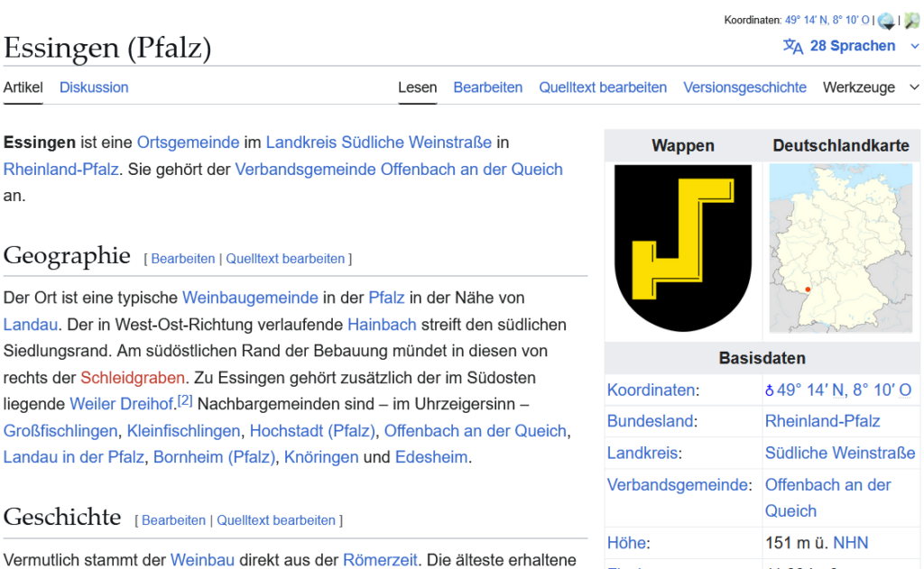Click the Bearbeiten tab in page header
Viewport: 924px width, 569px height.
tap(487, 87)
